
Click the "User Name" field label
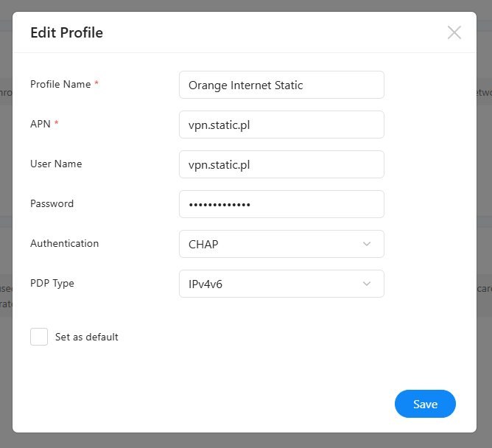point(56,164)
